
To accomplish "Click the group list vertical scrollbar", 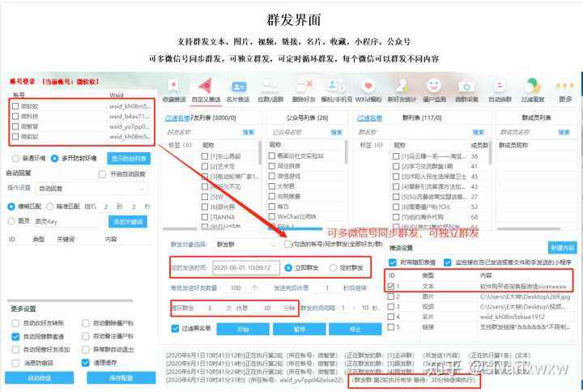I will pyautogui.click(x=491, y=152).
